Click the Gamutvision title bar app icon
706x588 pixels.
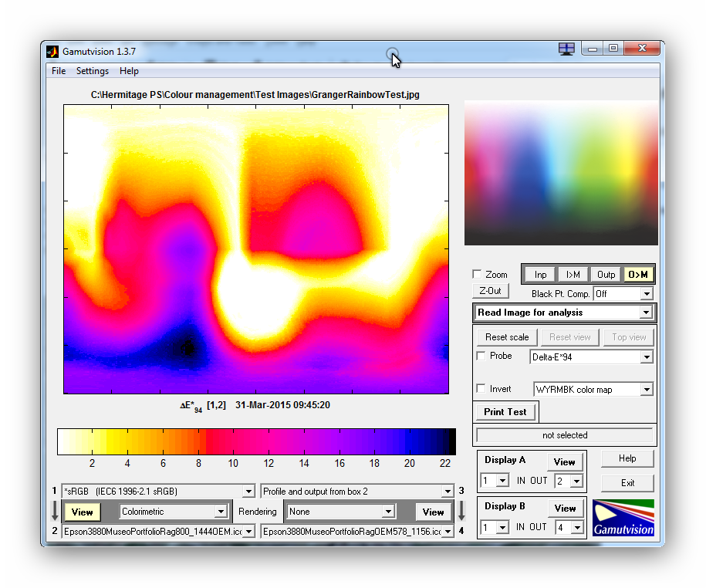pyautogui.click(x=52, y=52)
